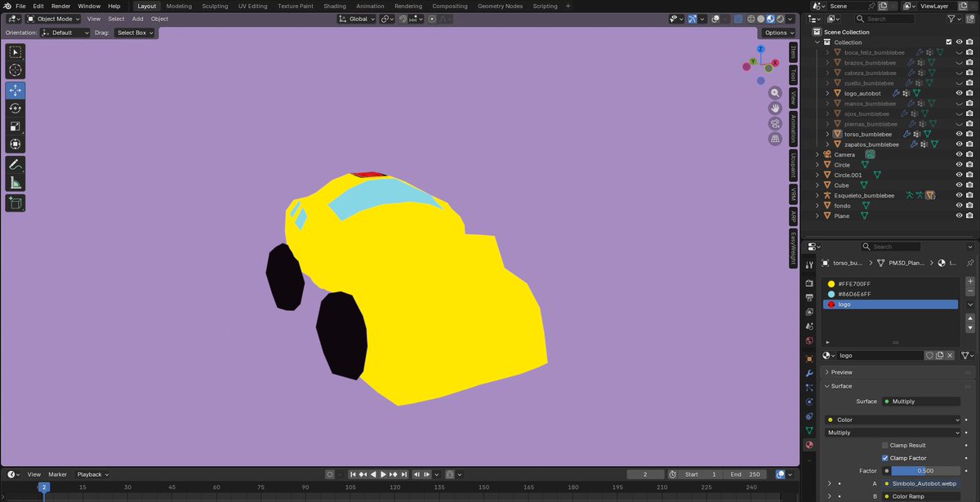The width and height of the screenshot is (980, 502).
Task: Click the Add Material Slot plus button
Action: click(x=969, y=282)
